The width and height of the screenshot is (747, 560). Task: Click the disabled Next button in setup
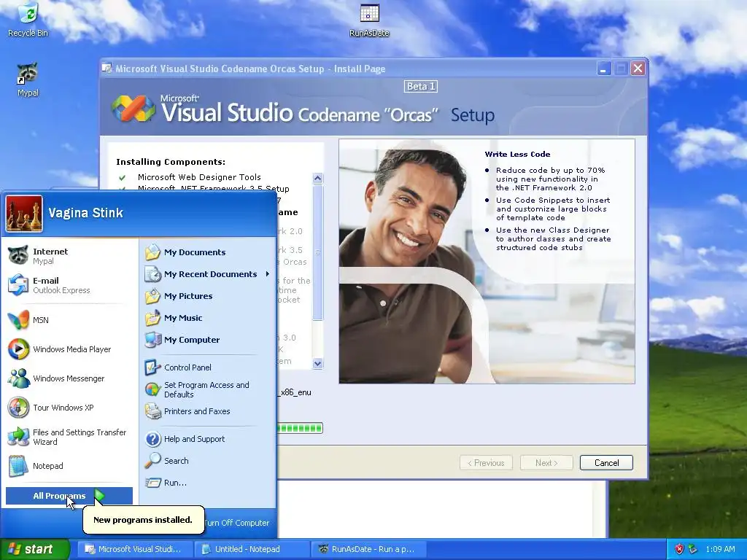point(546,463)
